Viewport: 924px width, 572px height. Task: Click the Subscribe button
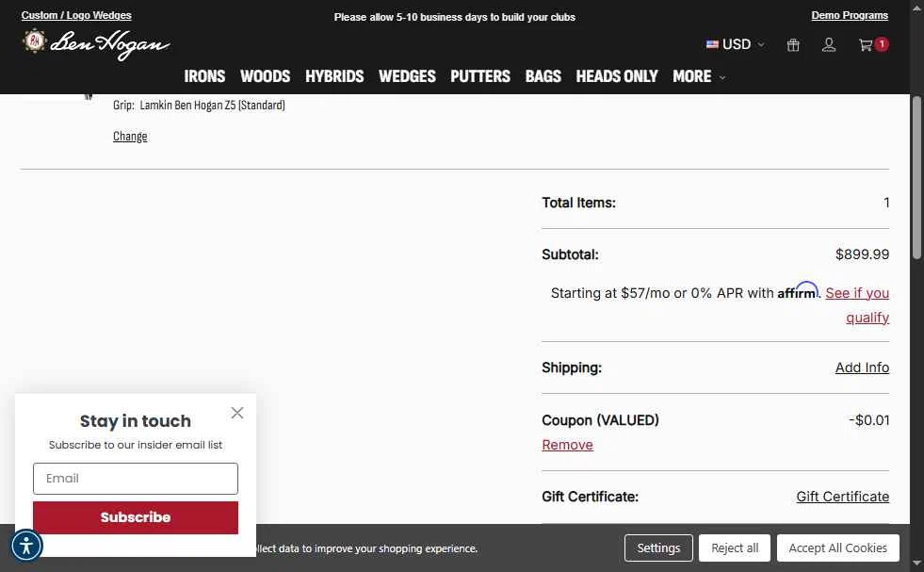(x=136, y=517)
